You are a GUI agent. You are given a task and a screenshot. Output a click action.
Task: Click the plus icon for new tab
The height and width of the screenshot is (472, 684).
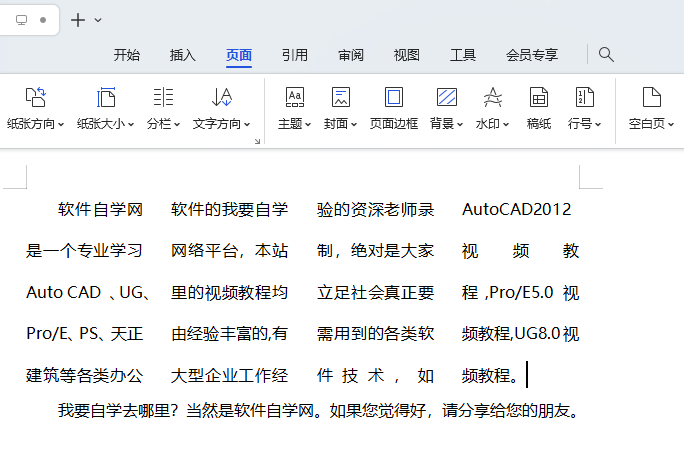78,20
